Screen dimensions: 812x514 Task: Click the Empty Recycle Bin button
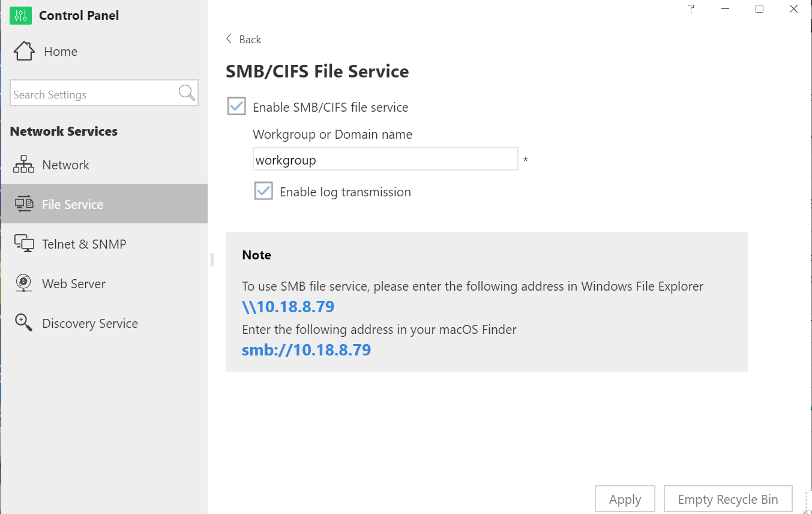(x=728, y=499)
